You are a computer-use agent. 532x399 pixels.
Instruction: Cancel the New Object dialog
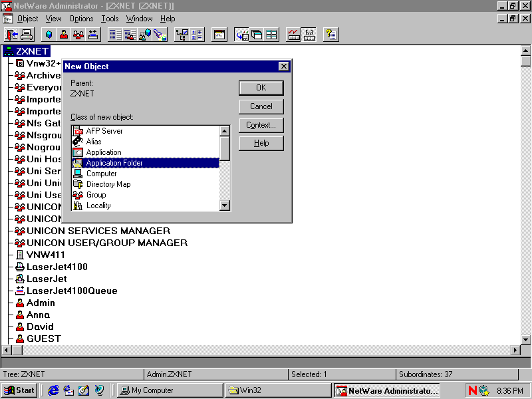click(x=261, y=106)
